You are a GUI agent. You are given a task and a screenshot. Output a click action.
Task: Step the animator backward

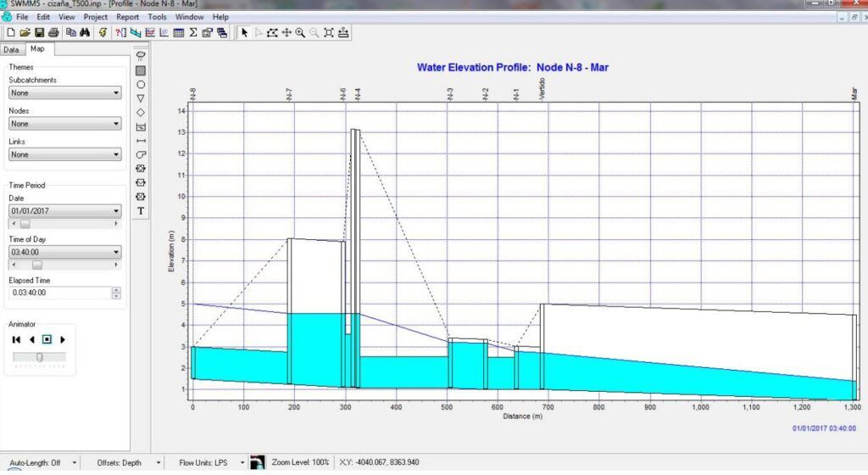(x=31, y=339)
